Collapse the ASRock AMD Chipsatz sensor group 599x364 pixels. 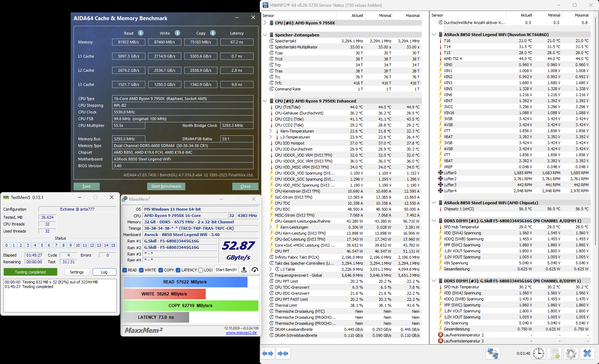pos(434,202)
